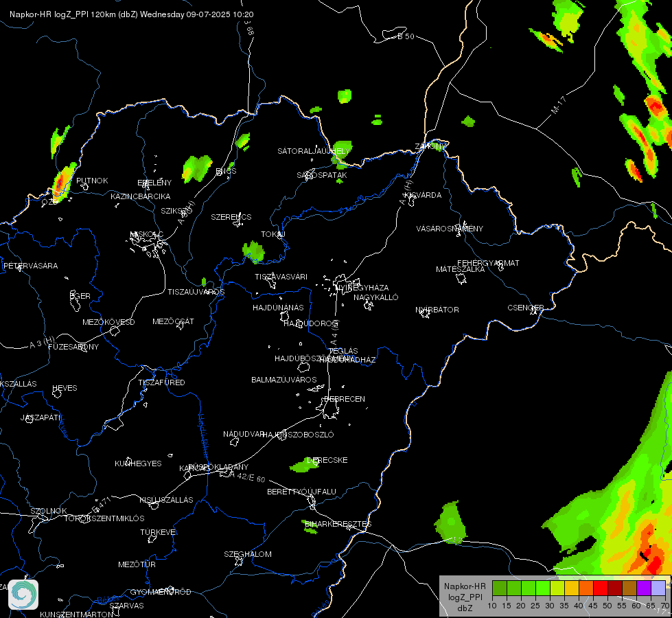Click the BIHARKERESZTES city label
Image resolution: width=672 pixels, height=618 pixels.
click(338, 524)
